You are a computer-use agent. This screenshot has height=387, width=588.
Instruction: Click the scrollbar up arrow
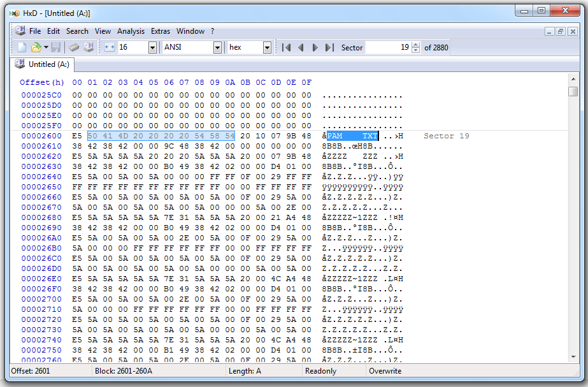tap(573, 79)
